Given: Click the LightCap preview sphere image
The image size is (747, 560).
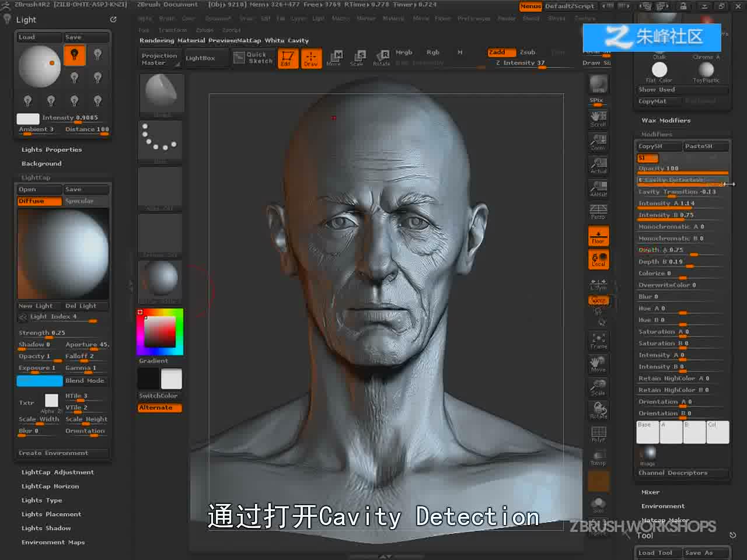Looking at the screenshot, I should 63,254.
